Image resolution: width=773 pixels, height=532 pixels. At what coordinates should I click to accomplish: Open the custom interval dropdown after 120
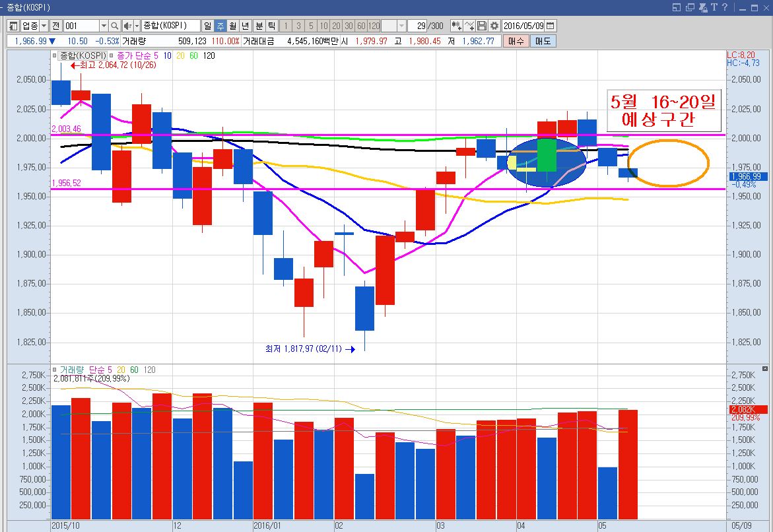click(402, 26)
